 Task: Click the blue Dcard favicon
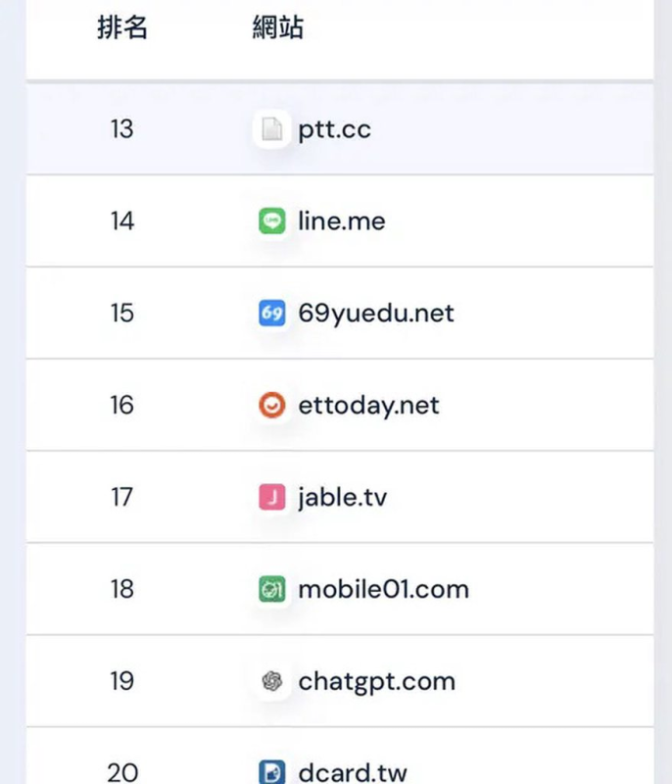(x=271, y=772)
